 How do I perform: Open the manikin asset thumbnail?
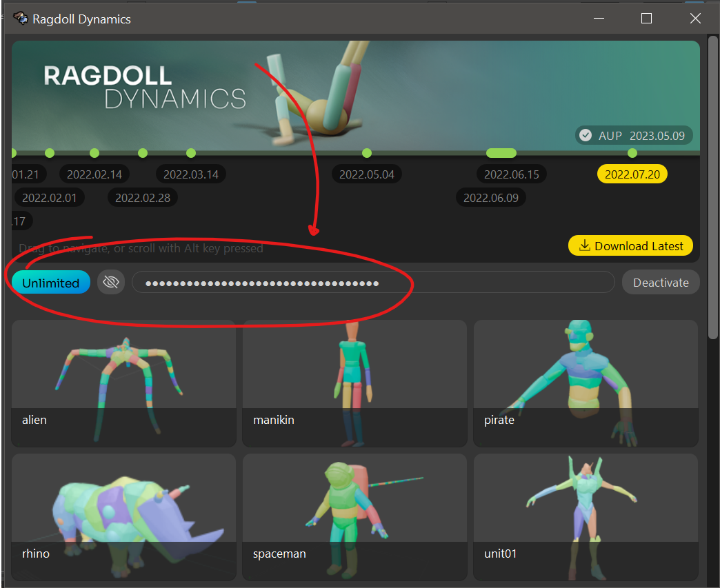pos(354,383)
